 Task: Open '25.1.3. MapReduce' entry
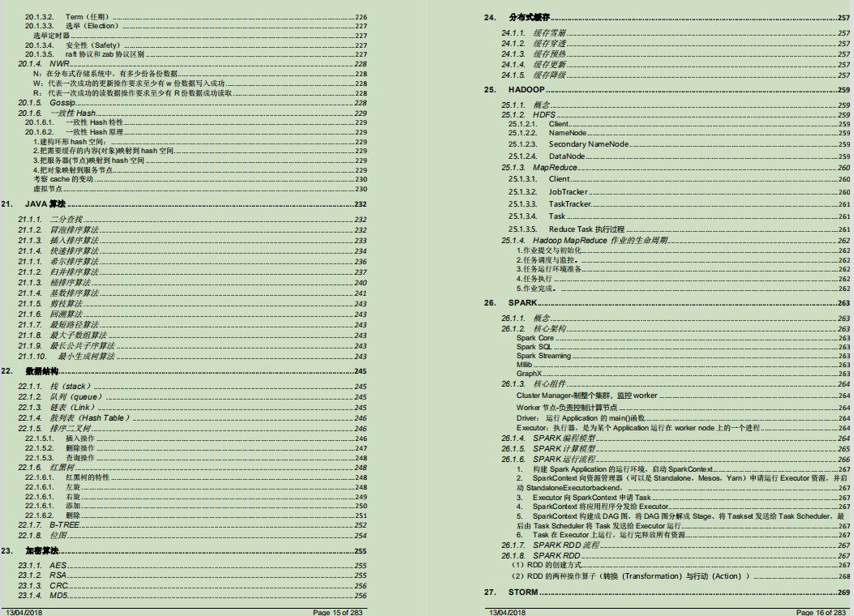point(676,168)
